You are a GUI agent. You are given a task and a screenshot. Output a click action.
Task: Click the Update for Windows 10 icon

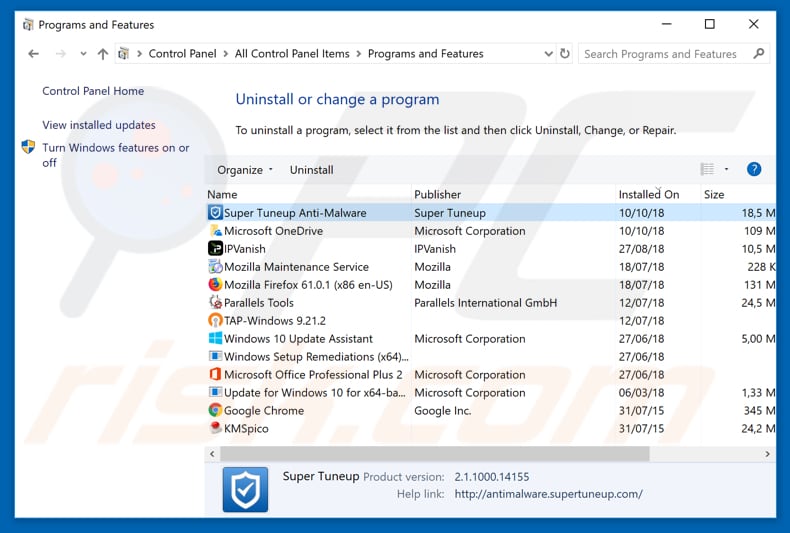click(x=215, y=392)
